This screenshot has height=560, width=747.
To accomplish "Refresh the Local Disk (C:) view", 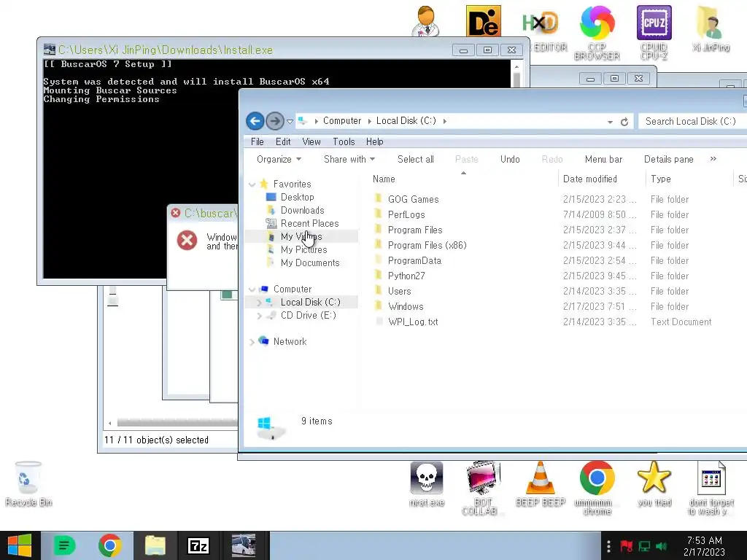I will click(x=624, y=122).
